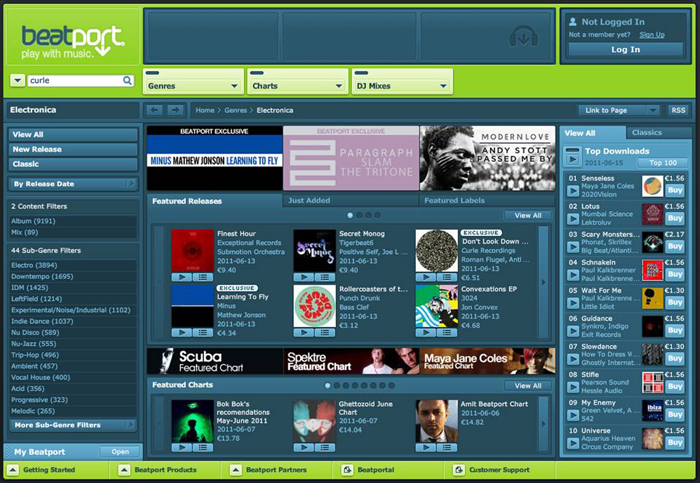
Task: Advance Featured Releases with the right arrow
Action: pos(543,282)
